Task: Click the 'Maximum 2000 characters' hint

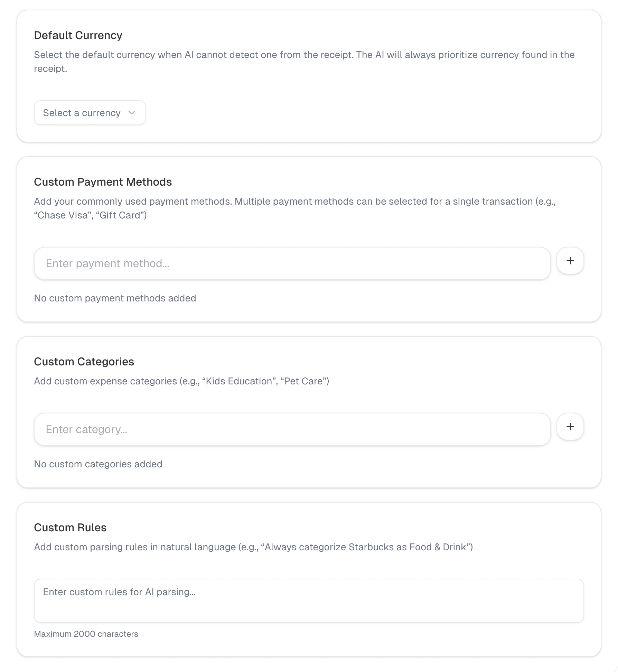Action: [86, 634]
